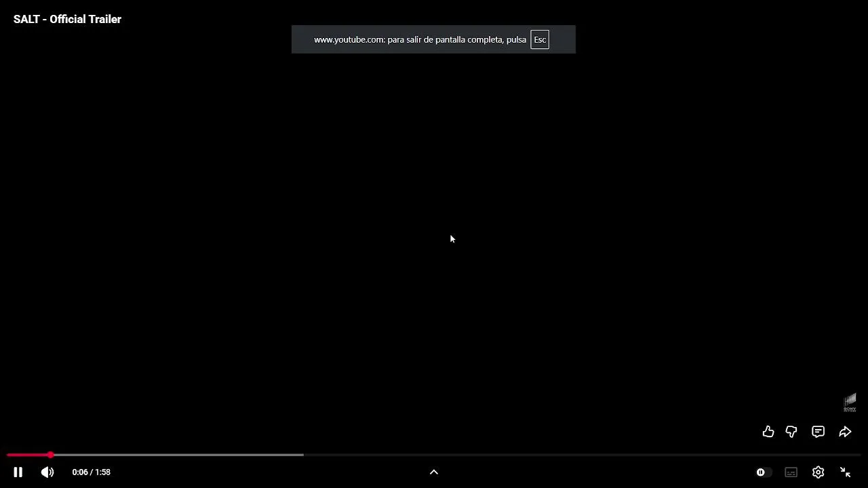The width and height of the screenshot is (868, 488).
Task: Click the SALT - Official Trailer title
Action: 67,19
